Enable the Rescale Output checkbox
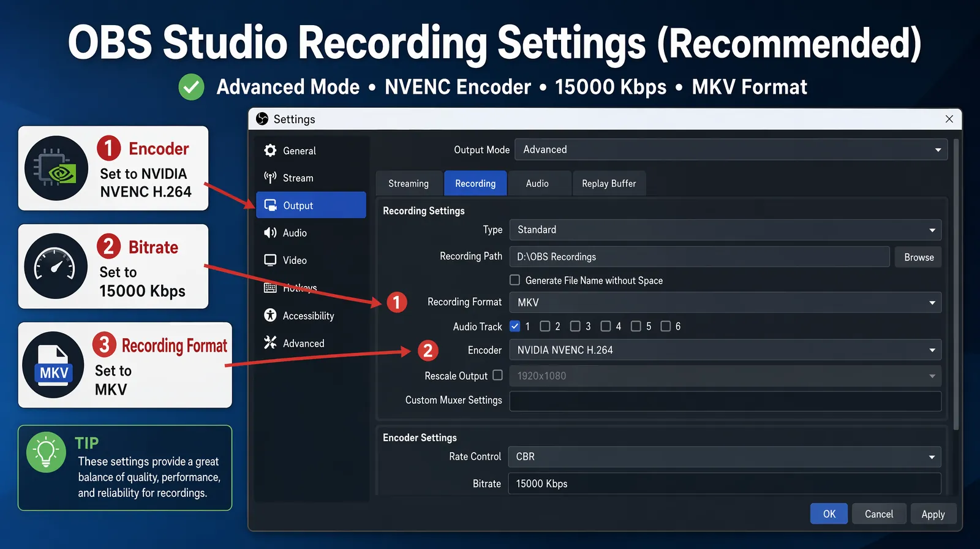This screenshot has width=980, height=549. [498, 375]
